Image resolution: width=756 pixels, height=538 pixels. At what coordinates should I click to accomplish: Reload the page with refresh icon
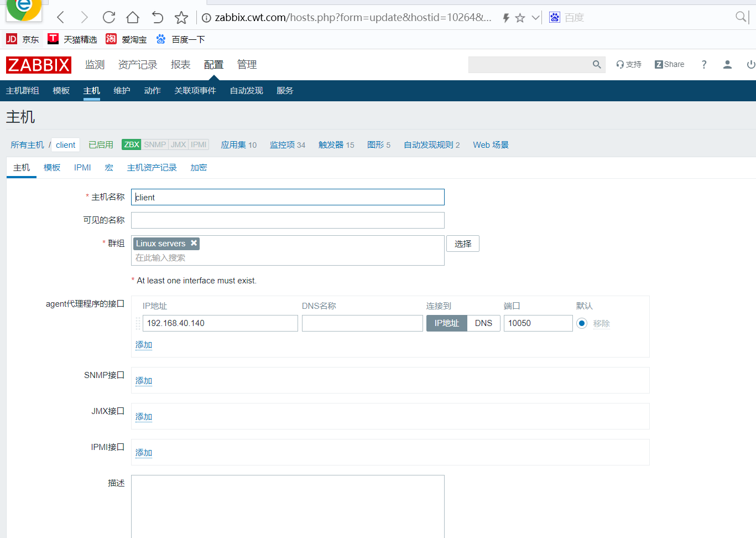[x=109, y=18]
